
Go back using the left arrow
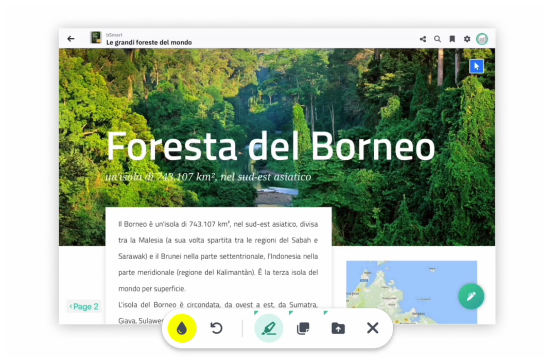(71, 39)
